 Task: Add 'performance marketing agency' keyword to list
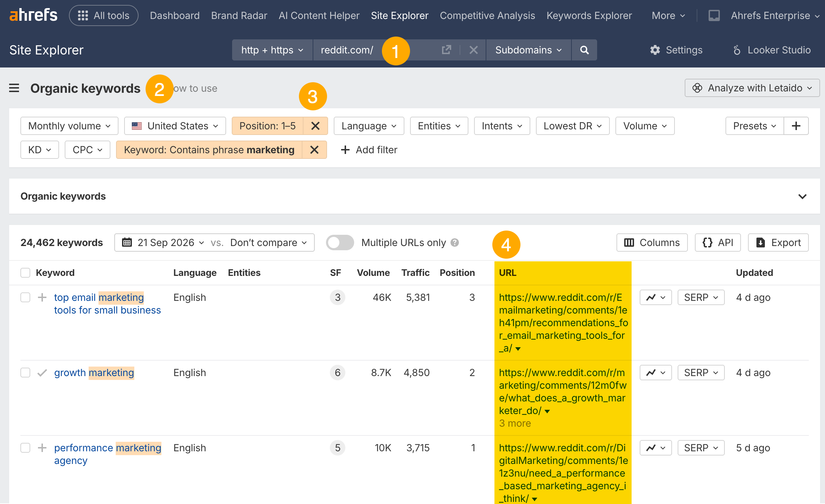(42, 448)
